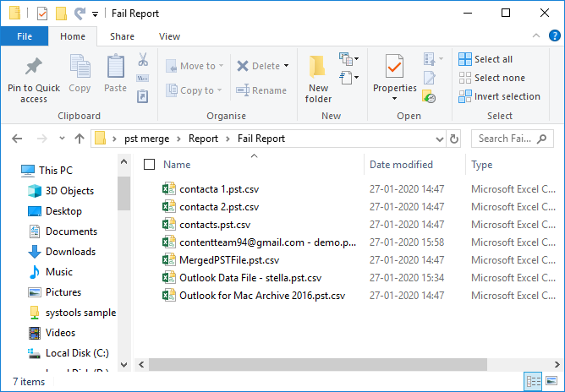The image size is (565, 392).
Task: Click Report in the breadcrumb path
Action: tap(203, 139)
